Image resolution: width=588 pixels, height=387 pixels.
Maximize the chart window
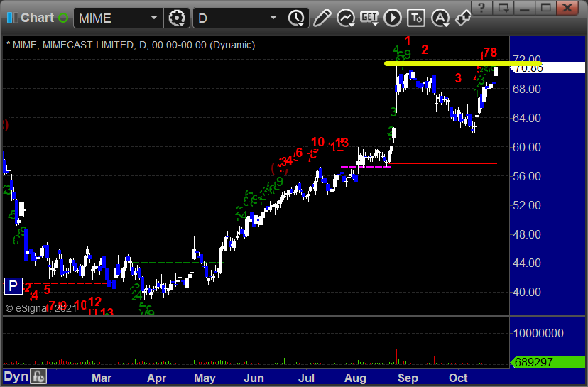point(545,8)
